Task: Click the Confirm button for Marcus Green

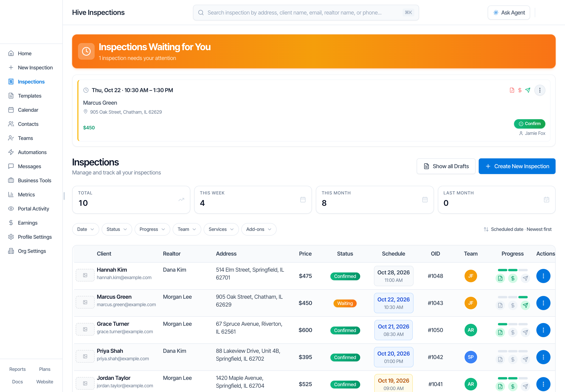Action: (530, 123)
